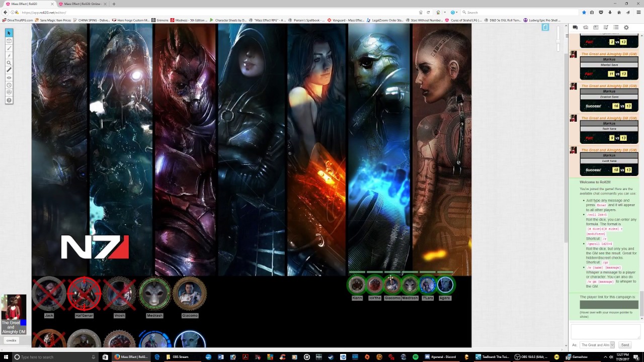Image resolution: width=644 pixels, height=362 pixels.
Task: Click the N7 logo graphic
Action: point(95,247)
